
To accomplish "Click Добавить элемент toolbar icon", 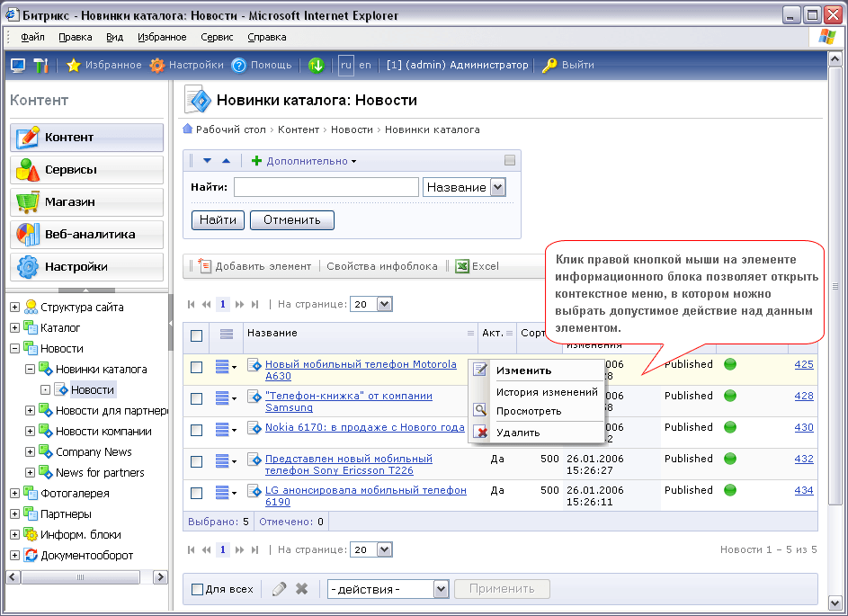I will 204,265.
